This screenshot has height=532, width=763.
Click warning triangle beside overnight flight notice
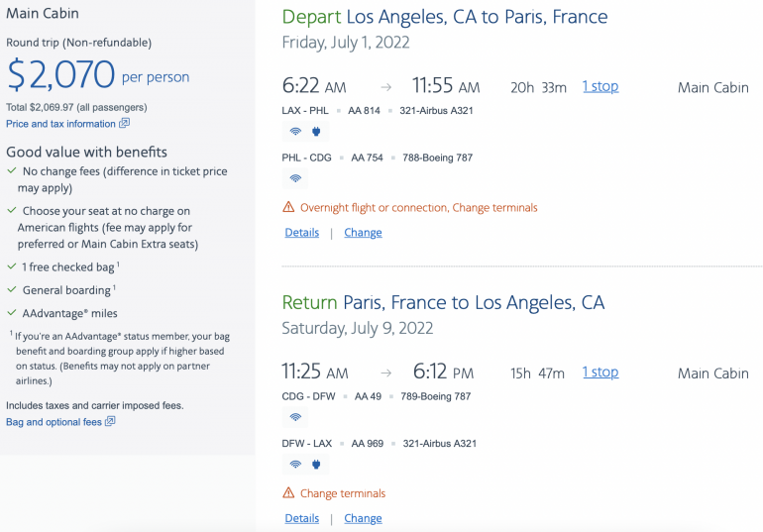[289, 208]
